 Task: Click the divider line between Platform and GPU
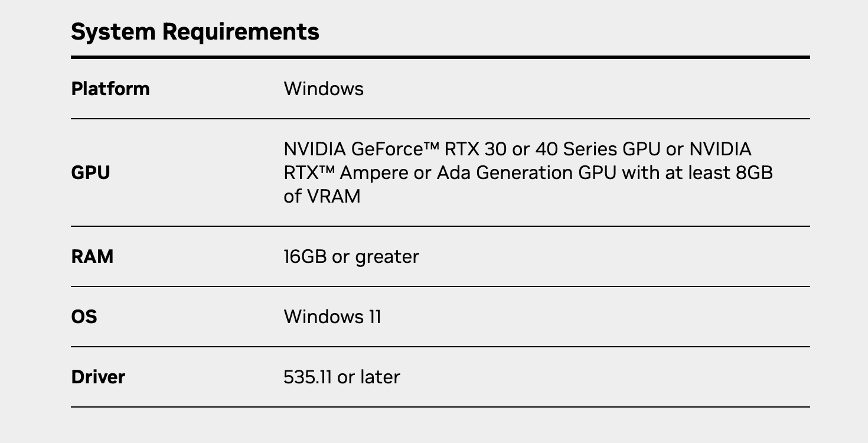[440, 119]
